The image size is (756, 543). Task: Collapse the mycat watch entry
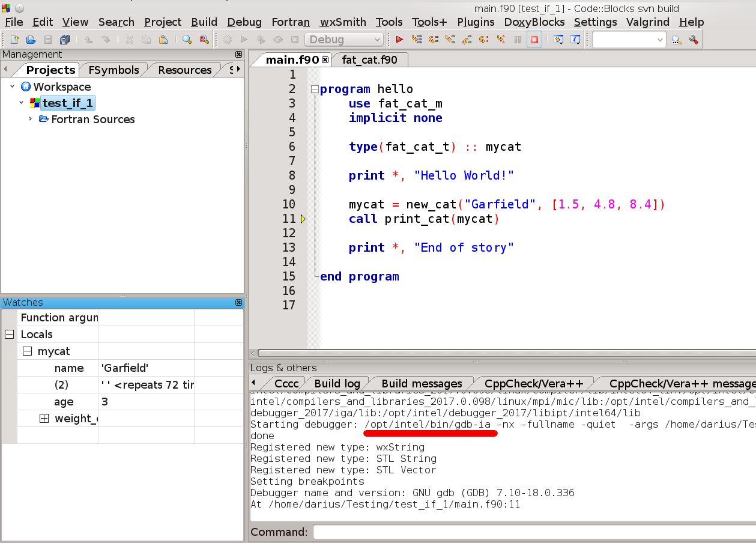(27, 351)
